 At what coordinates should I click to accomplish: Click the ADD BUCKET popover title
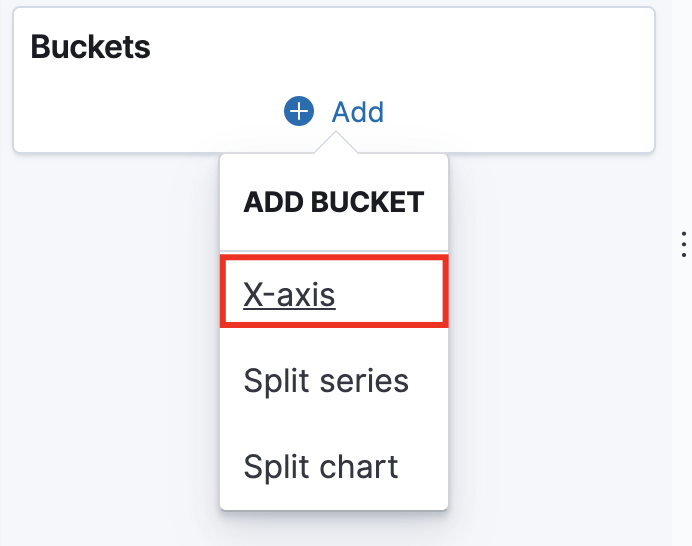[x=334, y=202]
